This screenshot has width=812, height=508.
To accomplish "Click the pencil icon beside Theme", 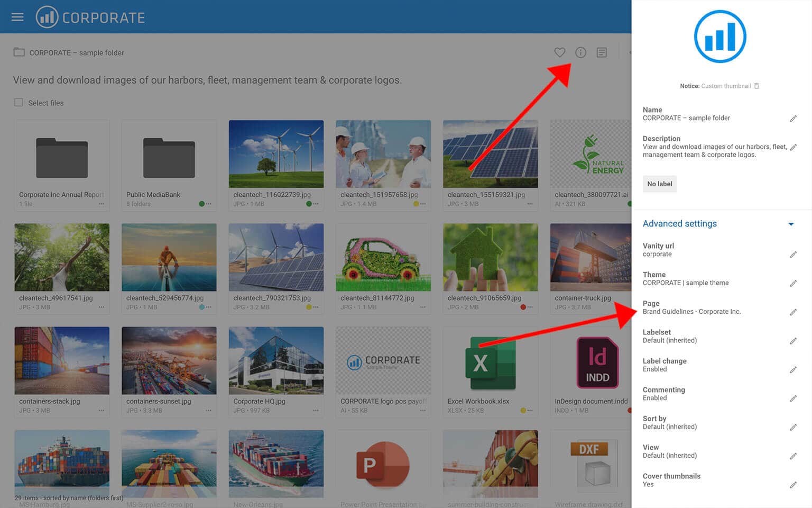I will pos(793,284).
